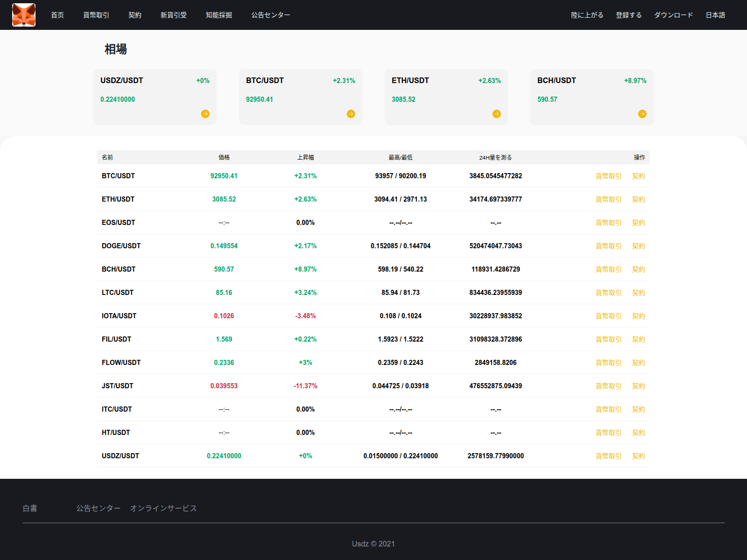
Task: Click 貨幣取引 in DOGE/USDT row
Action: (x=609, y=246)
